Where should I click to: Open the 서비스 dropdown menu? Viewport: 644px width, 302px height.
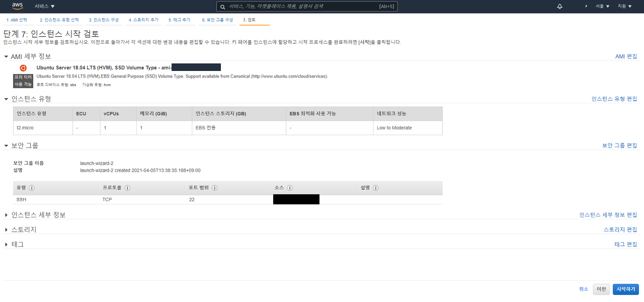(45, 6)
